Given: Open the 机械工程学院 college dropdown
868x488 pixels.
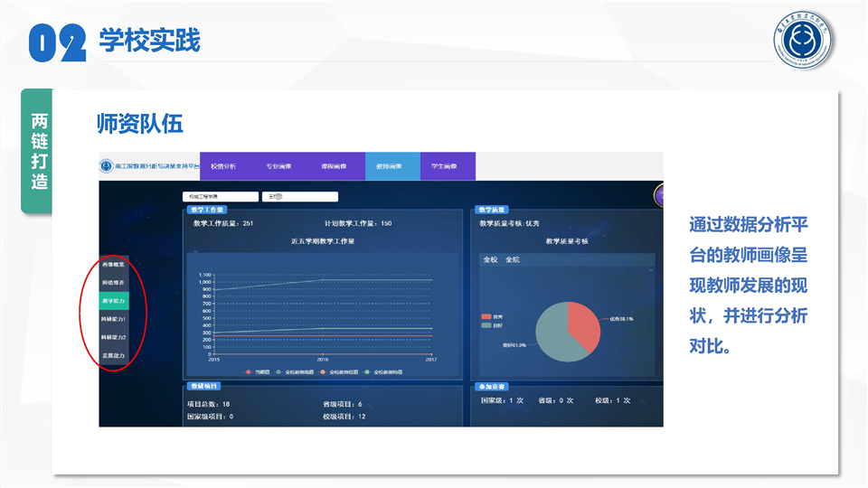Looking at the screenshot, I should [x=221, y=196].
